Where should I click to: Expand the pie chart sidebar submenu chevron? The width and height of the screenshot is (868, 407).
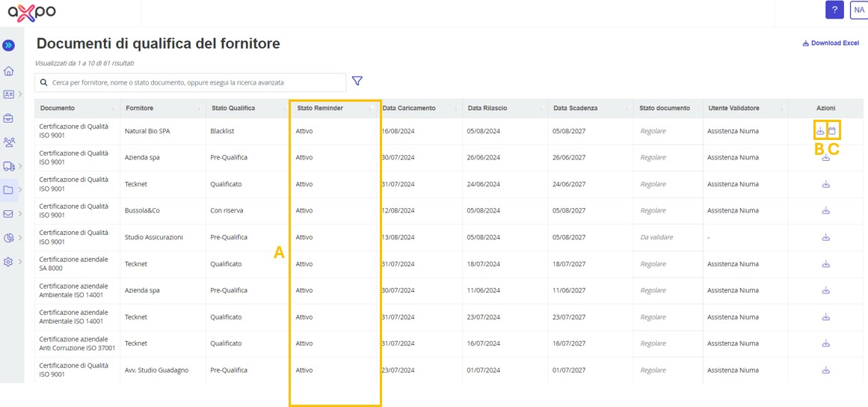tap(20, 238)
